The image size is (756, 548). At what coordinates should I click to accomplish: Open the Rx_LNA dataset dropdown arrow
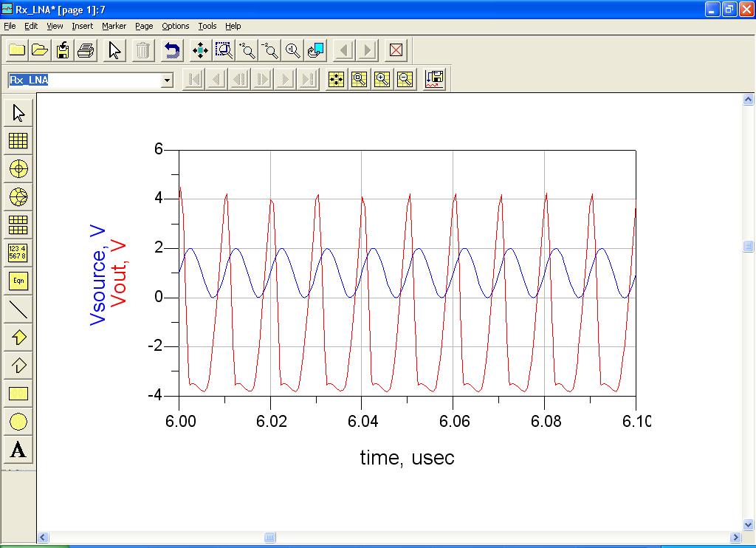[167, 80]
